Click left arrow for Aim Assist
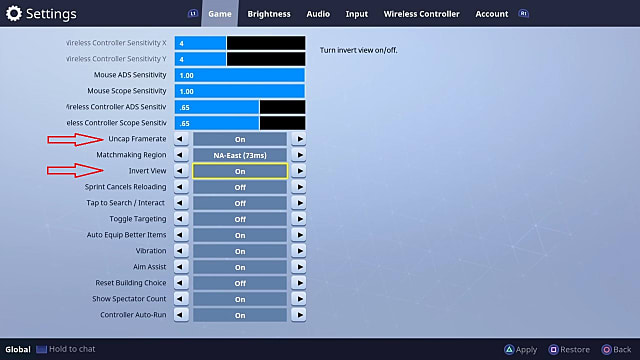The height and width of the screenshot is (360, 640). point(181,267)
